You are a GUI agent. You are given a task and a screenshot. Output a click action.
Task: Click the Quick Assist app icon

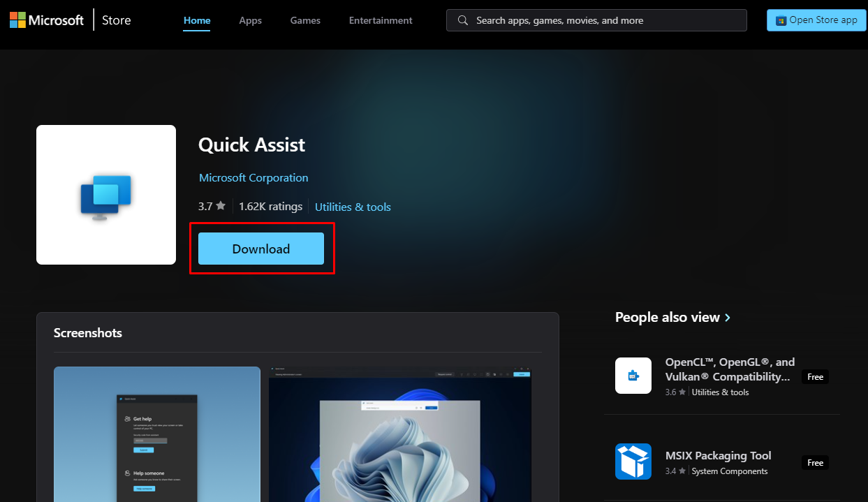coord(106,195)
